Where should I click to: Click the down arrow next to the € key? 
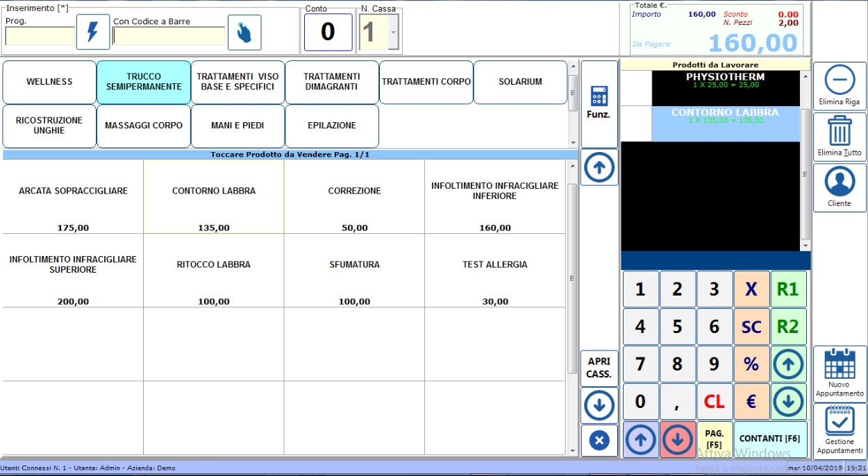pyautogui.click(x=789, y=401)
